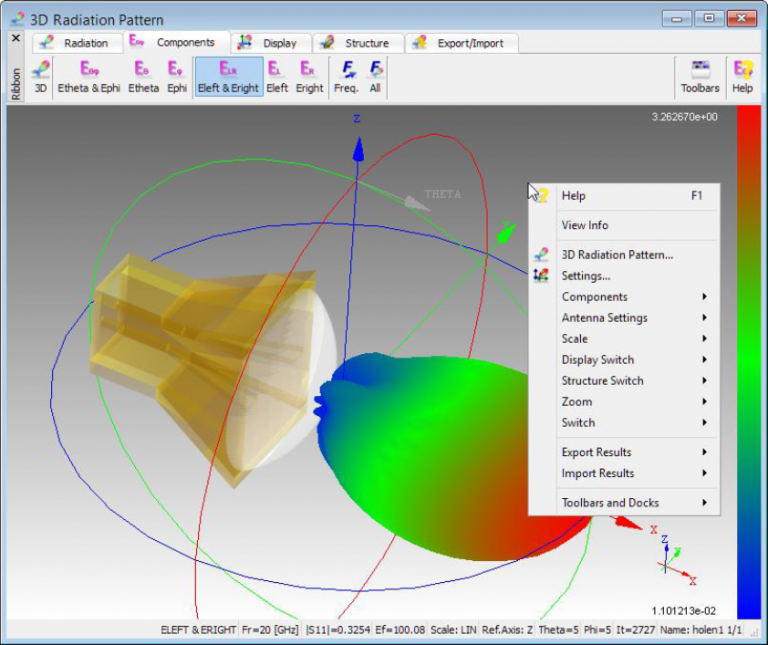
Task: Click View Info in the context menu
Action: pos(585,225)
